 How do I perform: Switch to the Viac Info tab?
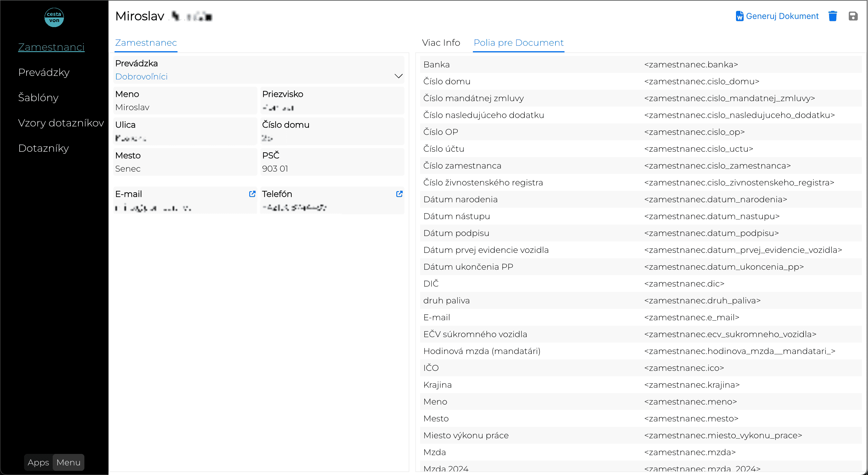tap(441, 43)
